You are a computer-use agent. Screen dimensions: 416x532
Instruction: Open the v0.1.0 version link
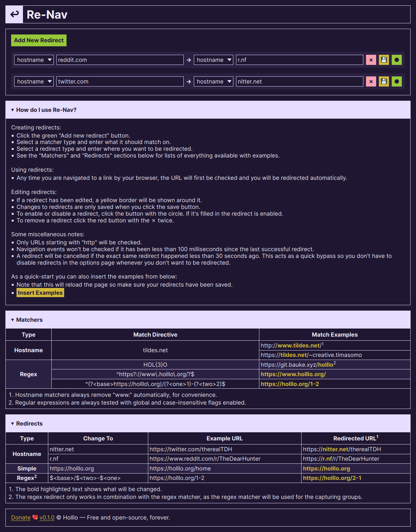coord(47,517)
